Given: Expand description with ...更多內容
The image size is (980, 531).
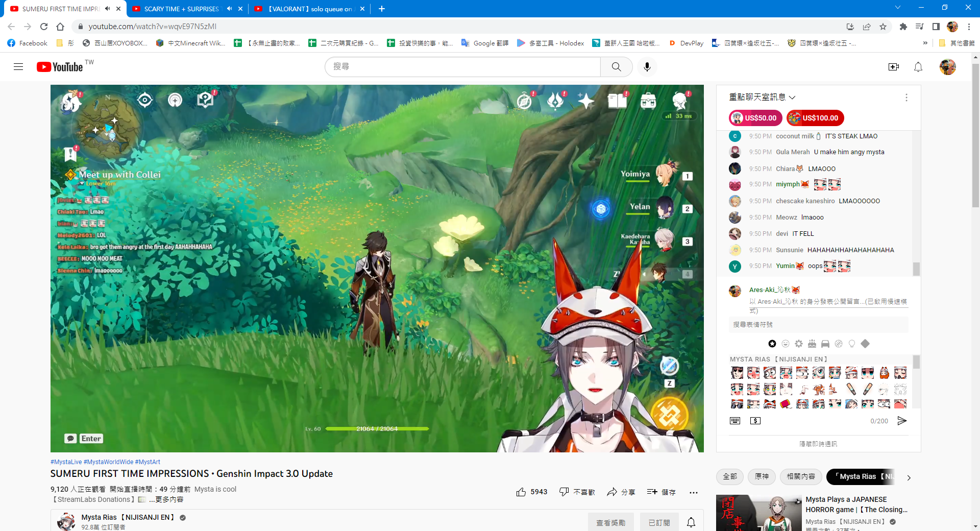Looking at the screenshot, I should pyautogui.click(x=166, y=499).
